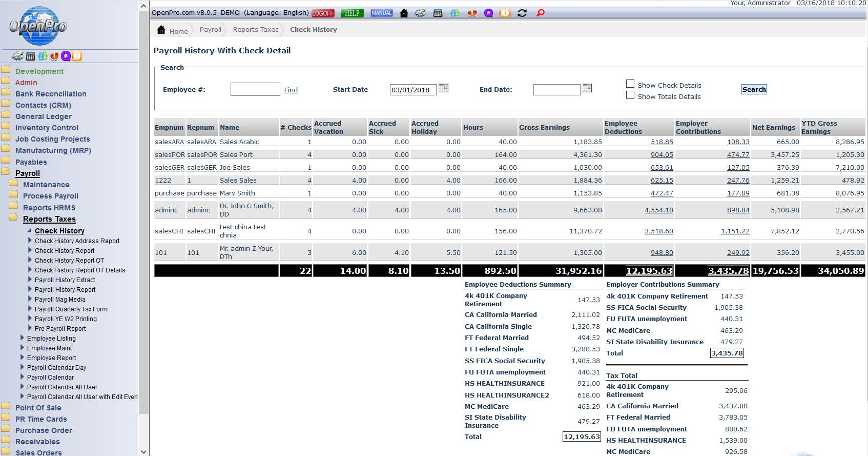Expand the Payroll History Report tree item
The image size is (868, 456).
[30, 289]
